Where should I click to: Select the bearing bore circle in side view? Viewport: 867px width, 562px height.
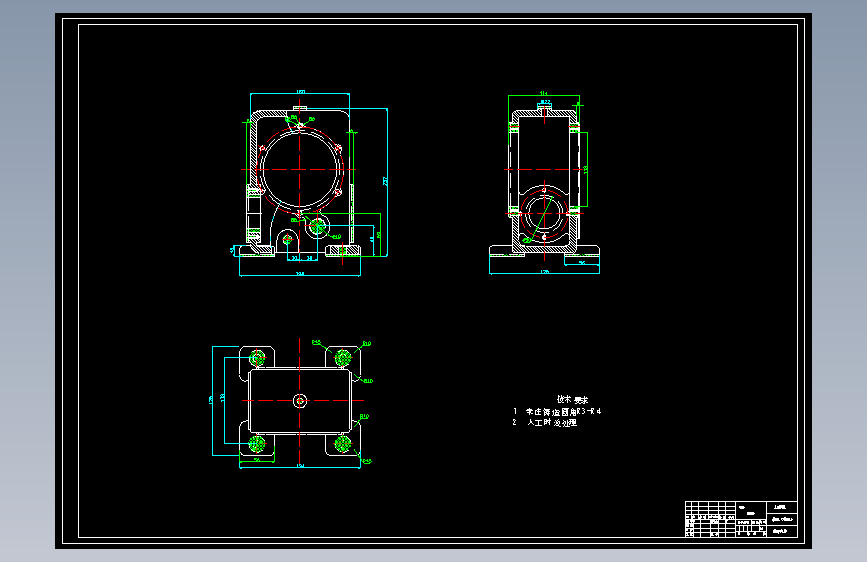544,214
